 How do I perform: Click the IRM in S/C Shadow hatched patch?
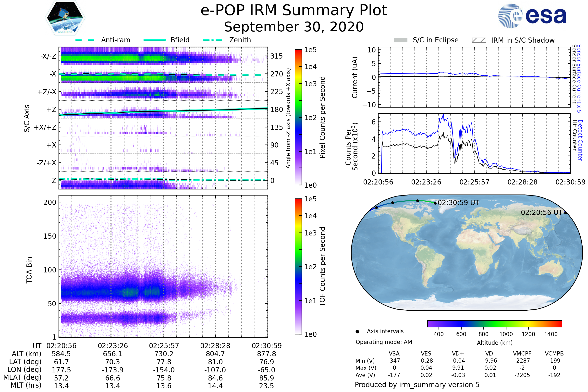(479, 40)
